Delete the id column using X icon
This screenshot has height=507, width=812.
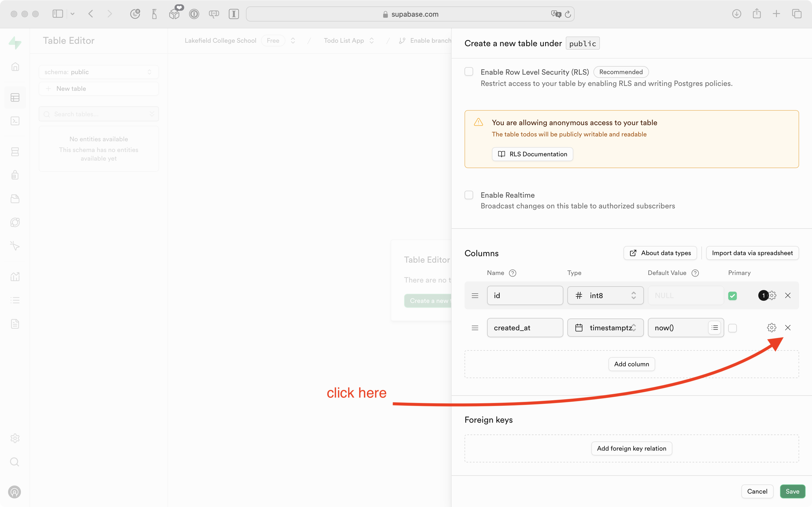(x=788, y=295)
